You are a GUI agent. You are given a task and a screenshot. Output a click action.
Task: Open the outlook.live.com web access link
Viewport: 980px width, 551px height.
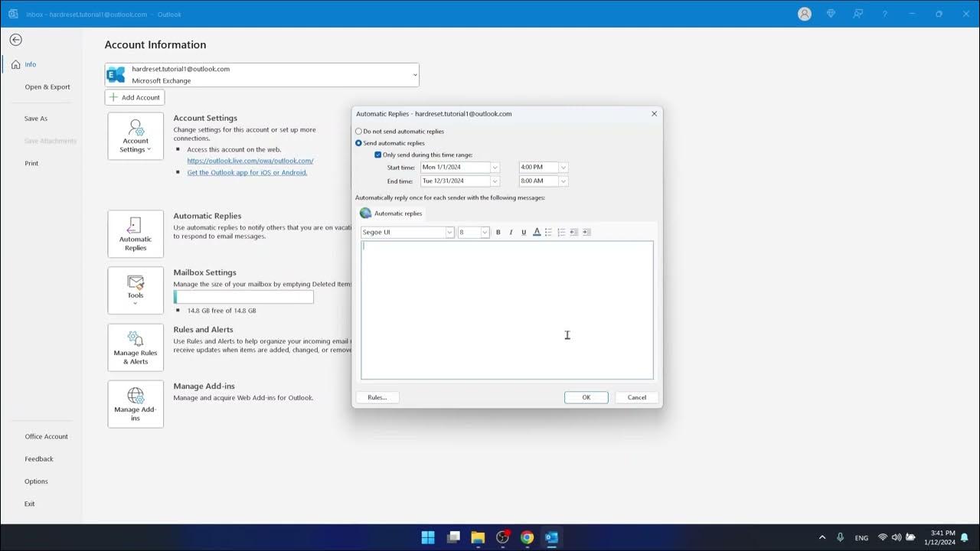(x=250, y=161)
